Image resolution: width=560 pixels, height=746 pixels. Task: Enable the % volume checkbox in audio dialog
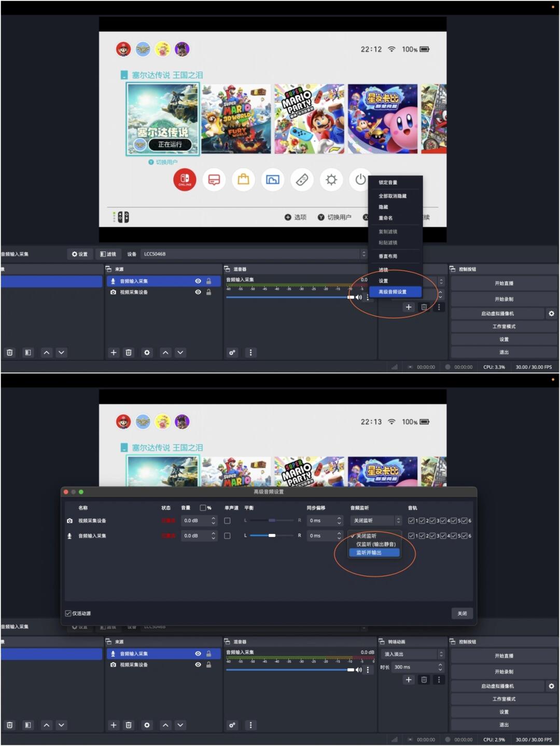tap(203, 508)
